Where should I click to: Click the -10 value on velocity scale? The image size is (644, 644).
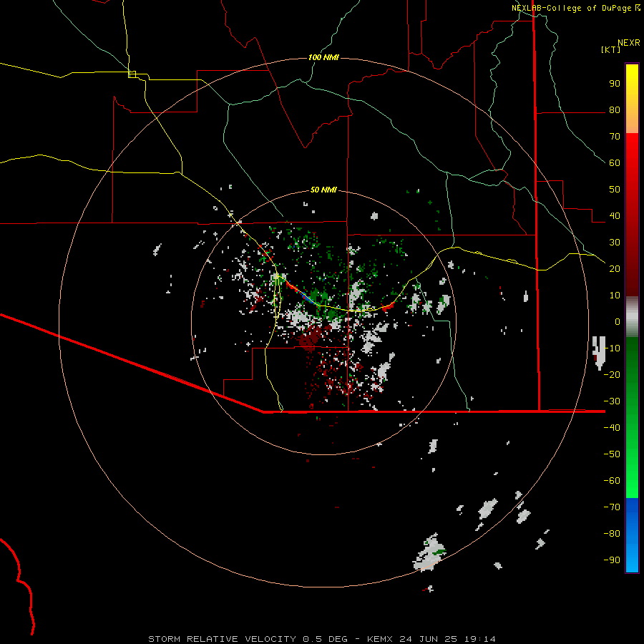[612, 348]
